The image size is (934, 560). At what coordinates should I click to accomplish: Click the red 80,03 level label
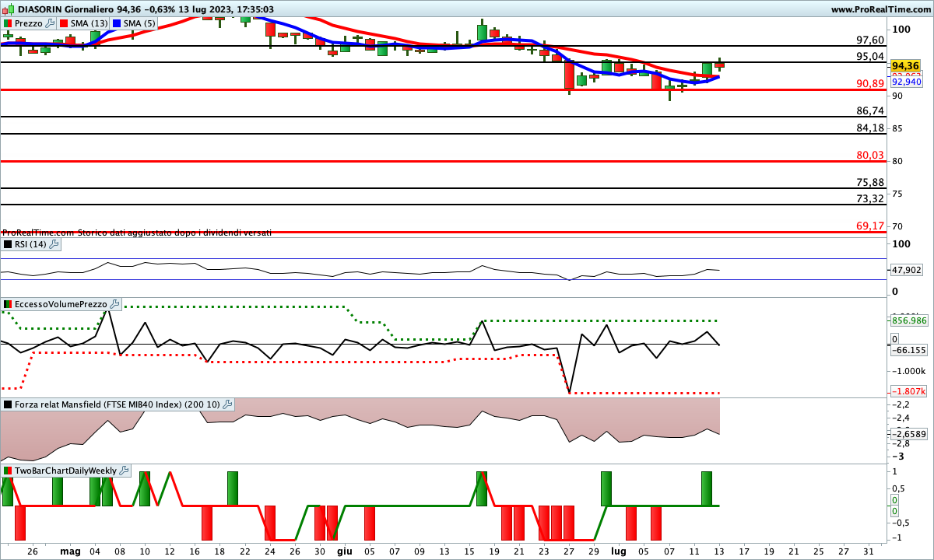point(870,156)
